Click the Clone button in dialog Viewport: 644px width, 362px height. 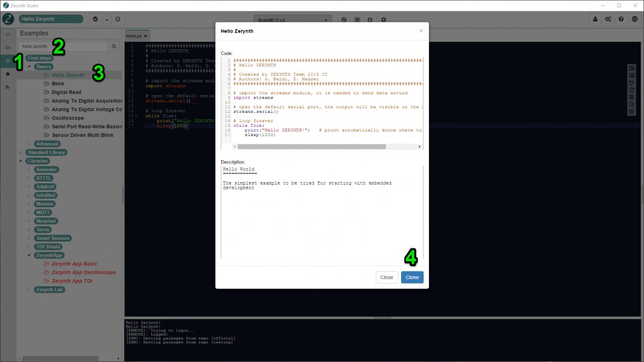[x=412, y=278]
